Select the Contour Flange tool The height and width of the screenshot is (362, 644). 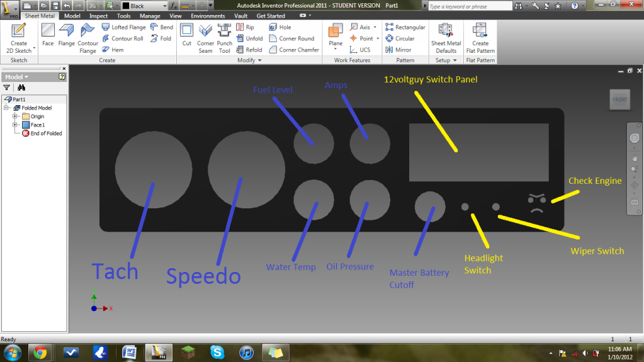[x=88, y=38]
